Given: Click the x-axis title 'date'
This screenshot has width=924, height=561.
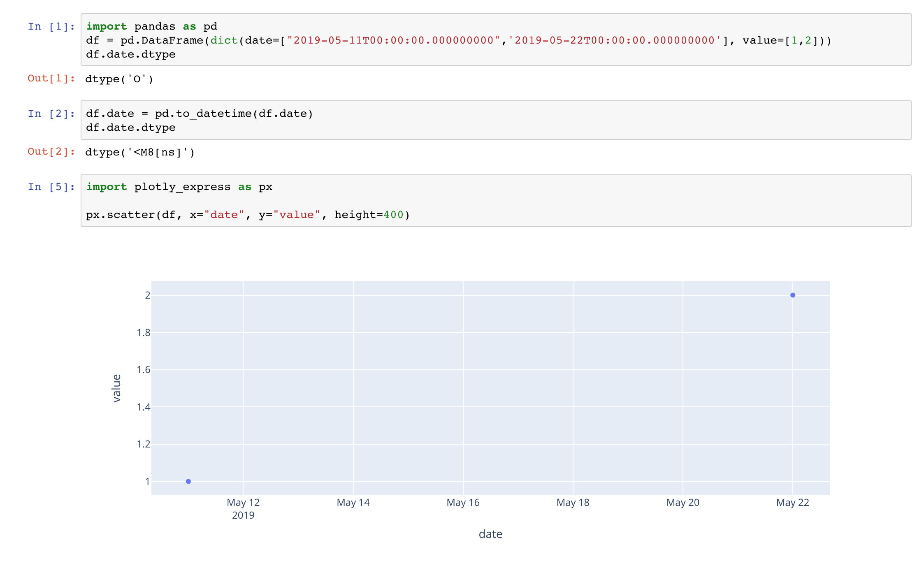Looking at the screenshot, I should coord(490,534).
